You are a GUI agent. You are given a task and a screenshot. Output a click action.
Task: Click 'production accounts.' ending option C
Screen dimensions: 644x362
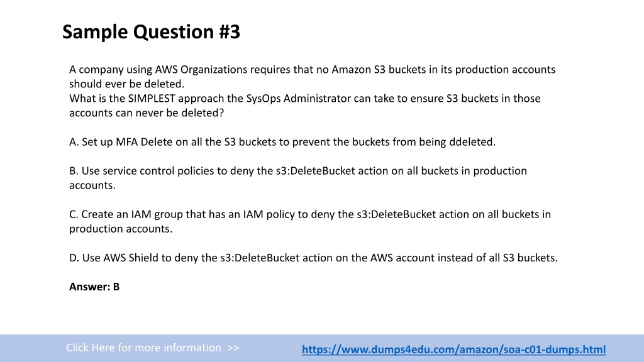click(121, 229)
